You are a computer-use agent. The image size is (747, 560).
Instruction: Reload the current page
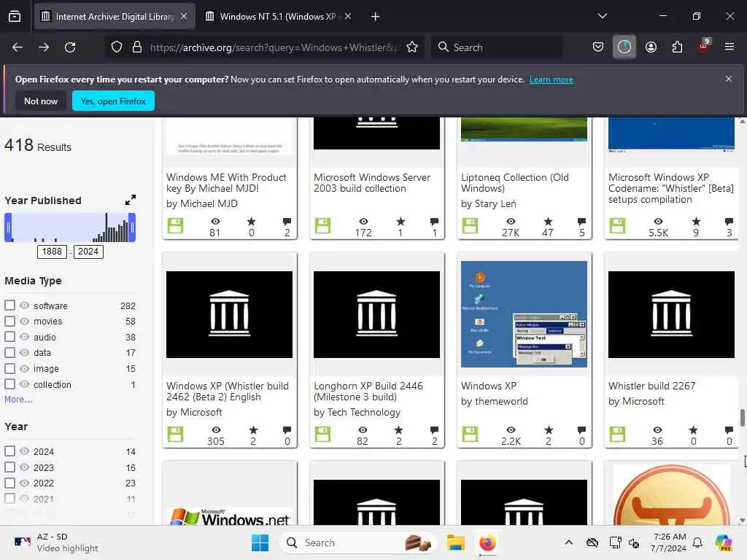click(x=70, y=47)
